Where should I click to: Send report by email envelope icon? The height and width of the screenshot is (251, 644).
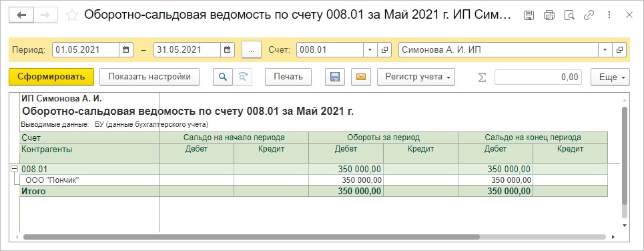coord(361,77)
